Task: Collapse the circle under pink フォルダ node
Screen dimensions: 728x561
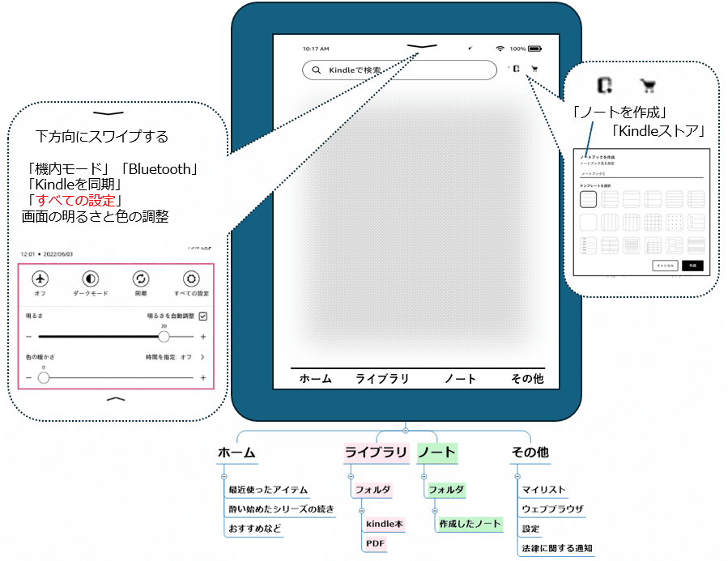Action: click(x=362, y=511)
